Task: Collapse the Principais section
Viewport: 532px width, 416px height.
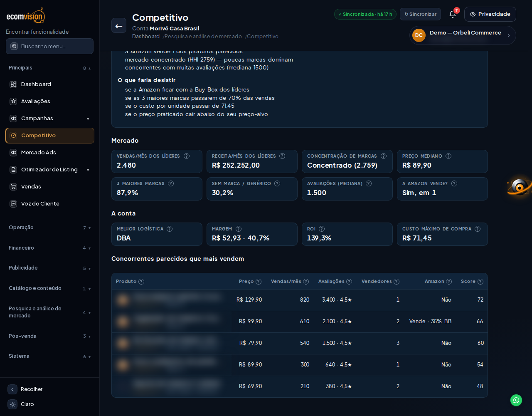Action: coord(50,68)
